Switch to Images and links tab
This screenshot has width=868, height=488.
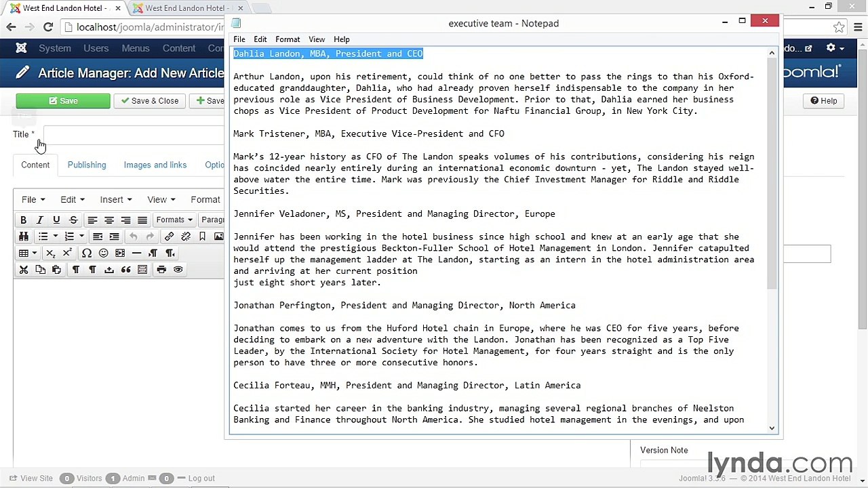click(x=155, y=165)
